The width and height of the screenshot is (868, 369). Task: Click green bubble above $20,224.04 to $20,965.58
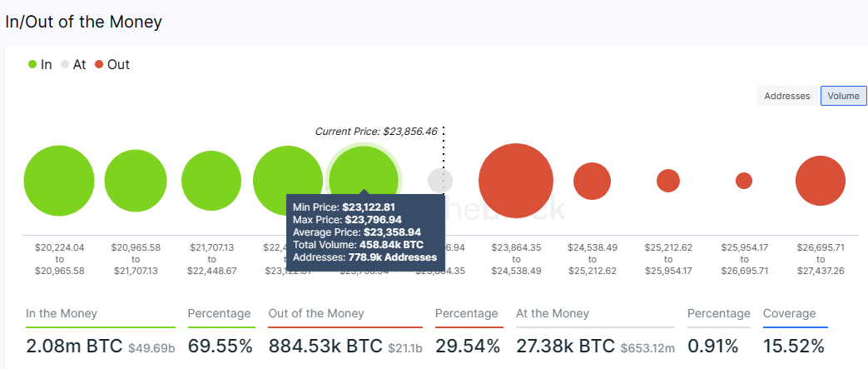[59, 181]
